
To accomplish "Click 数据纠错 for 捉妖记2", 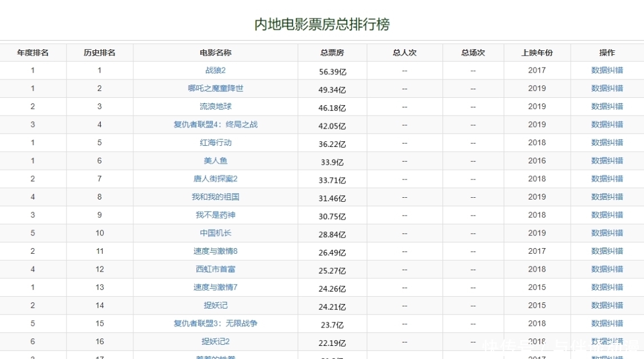I will click(x=606, y=341).
